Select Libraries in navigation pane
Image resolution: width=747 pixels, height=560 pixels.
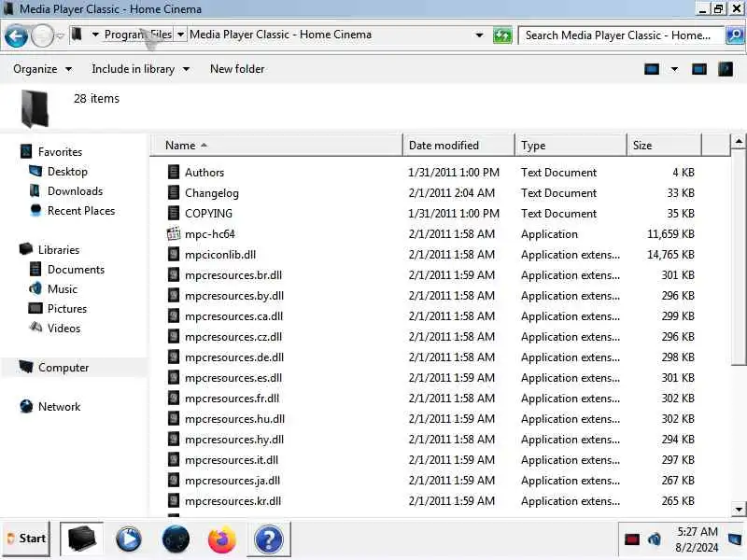click(x=59, y=249)
